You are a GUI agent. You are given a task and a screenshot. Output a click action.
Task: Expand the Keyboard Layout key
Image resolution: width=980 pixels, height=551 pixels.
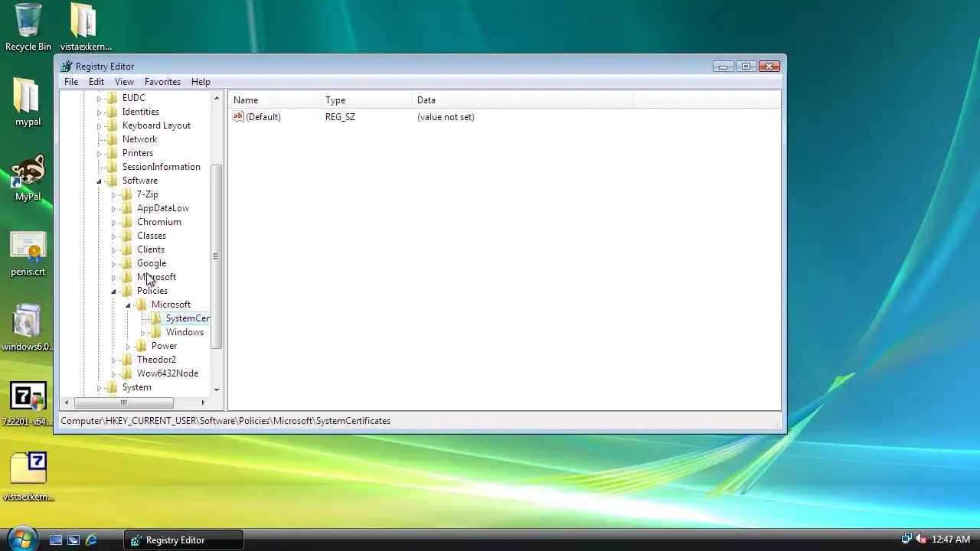[99, 126]
